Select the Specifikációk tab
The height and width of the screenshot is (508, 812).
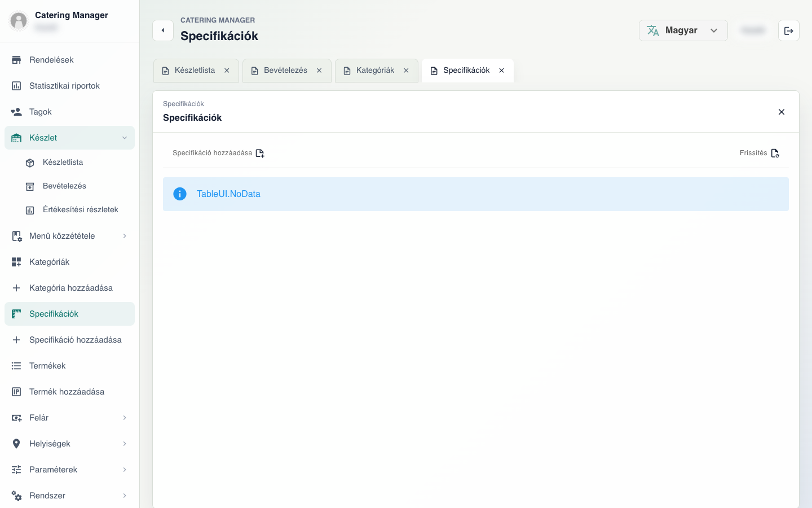coord(466,71)
